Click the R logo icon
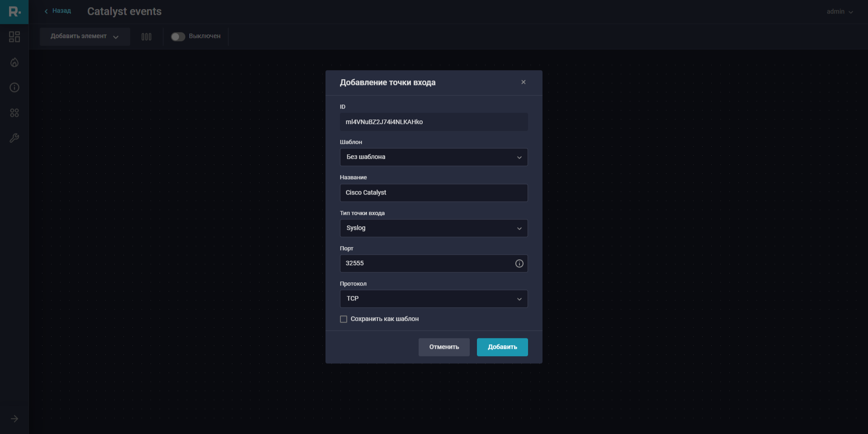This screenshot has height=434, width=868. coord(14,12)
